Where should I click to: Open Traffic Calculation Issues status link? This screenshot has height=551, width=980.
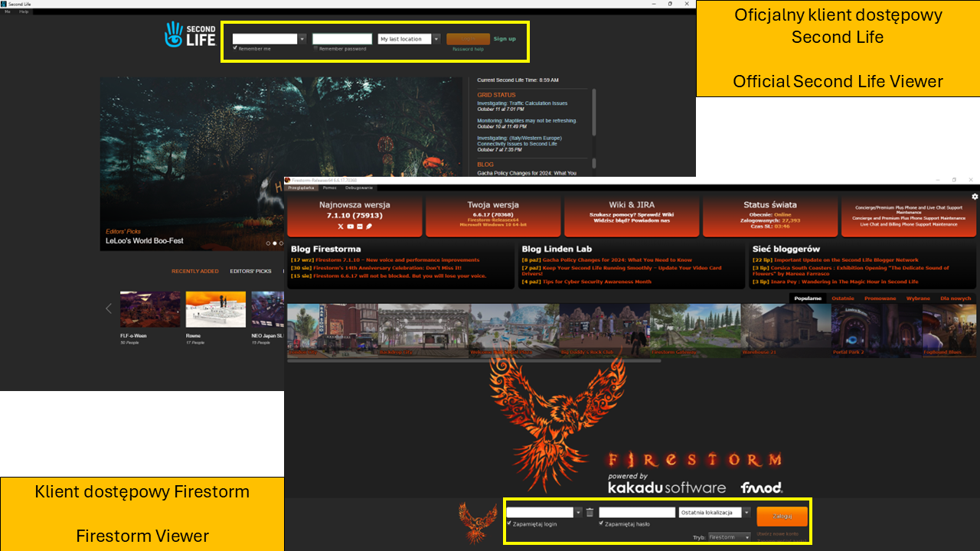522,103
